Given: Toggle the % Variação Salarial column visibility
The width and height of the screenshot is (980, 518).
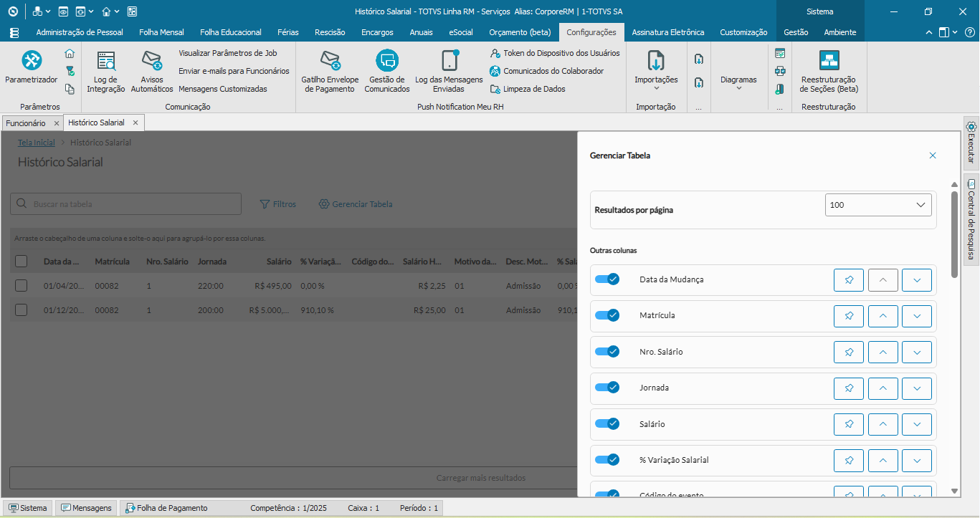Looking at the screenshot, I should [607, 460].
